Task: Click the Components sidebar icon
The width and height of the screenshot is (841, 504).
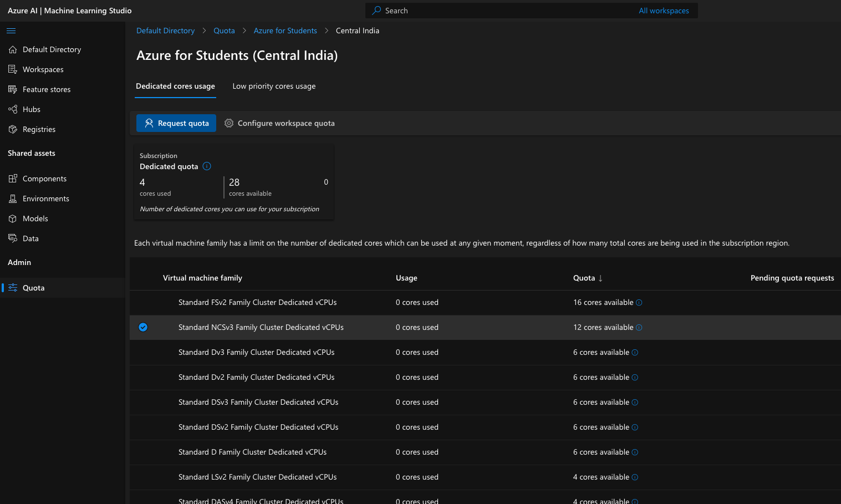Action: [x=13, y=179]
